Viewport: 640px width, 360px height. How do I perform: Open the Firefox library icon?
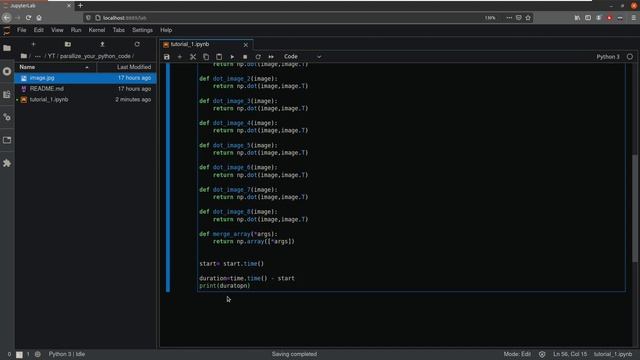(x=577, y=18)
